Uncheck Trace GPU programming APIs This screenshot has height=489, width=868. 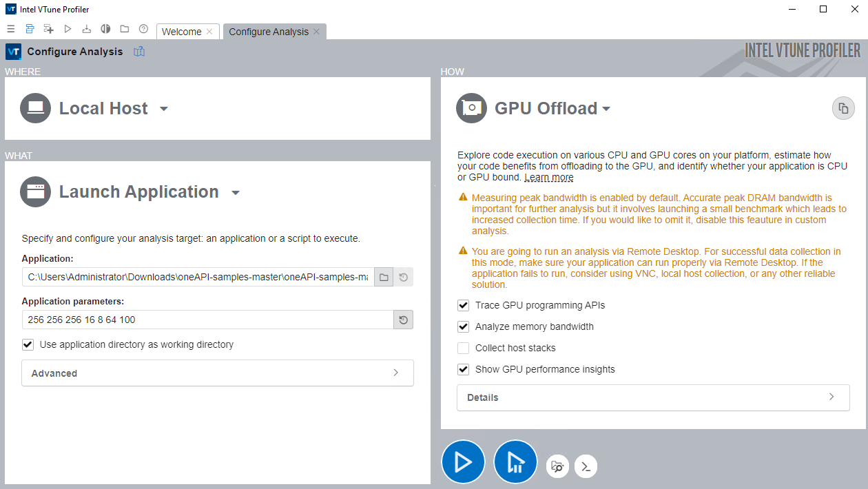[464, 305]
